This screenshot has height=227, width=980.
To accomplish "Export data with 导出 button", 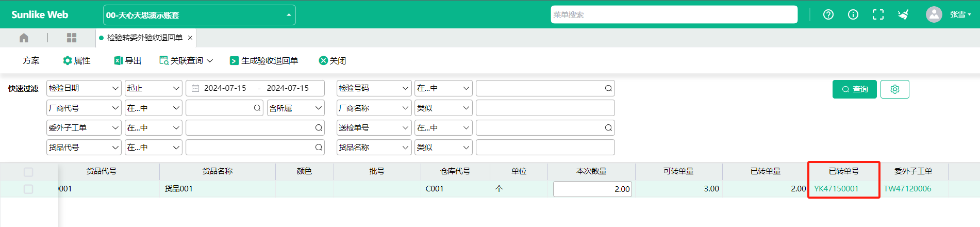I will coord(128,61).
